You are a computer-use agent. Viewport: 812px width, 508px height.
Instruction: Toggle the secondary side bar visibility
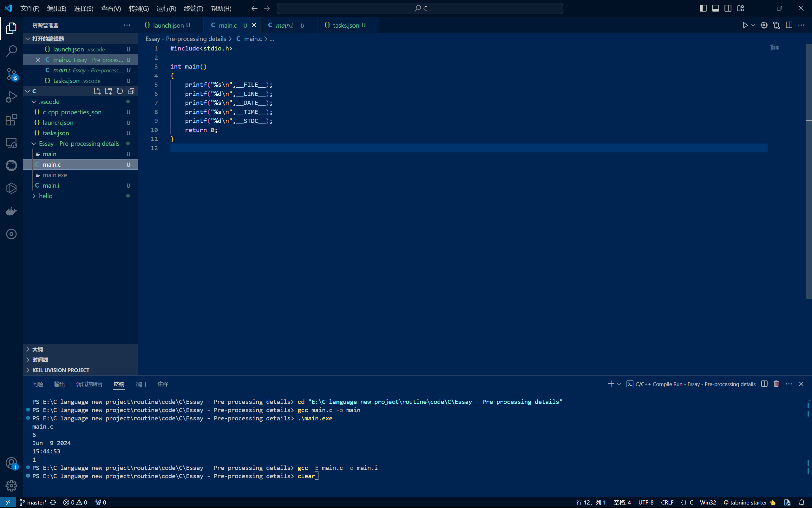728,8
